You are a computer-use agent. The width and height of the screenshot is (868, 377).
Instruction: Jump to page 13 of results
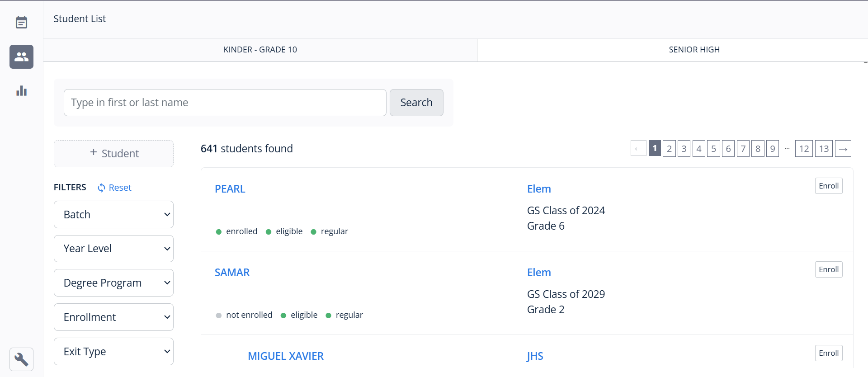click(824, 149)
